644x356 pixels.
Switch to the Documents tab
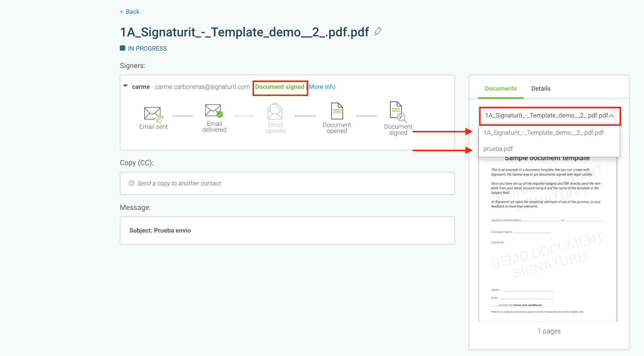501,89
